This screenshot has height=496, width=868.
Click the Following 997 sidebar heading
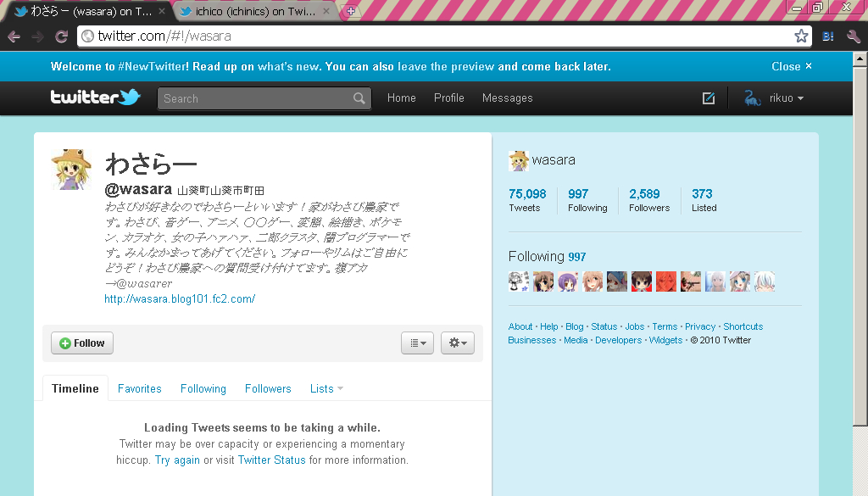click(547, 256)
